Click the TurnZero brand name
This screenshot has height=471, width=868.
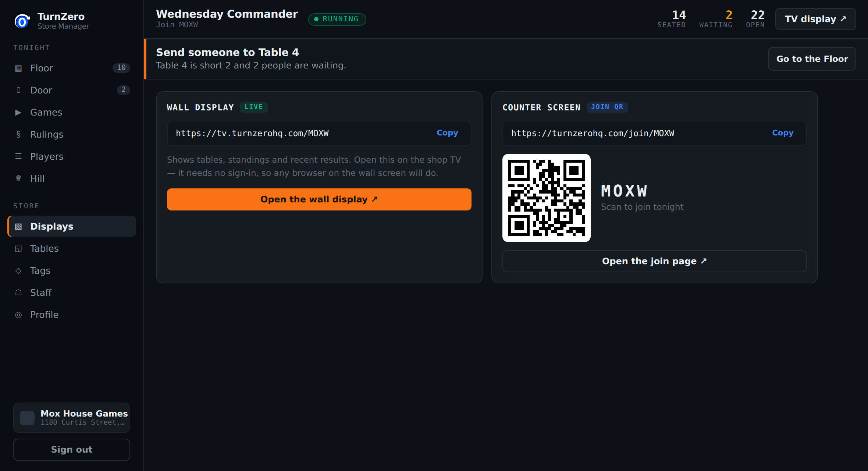pos(61,17)
